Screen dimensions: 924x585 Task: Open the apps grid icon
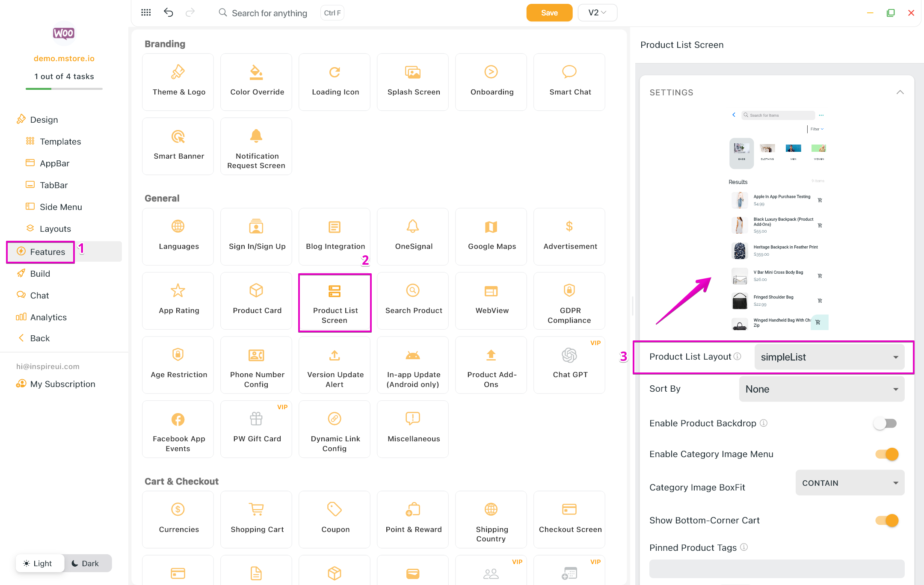click(146, 13)
